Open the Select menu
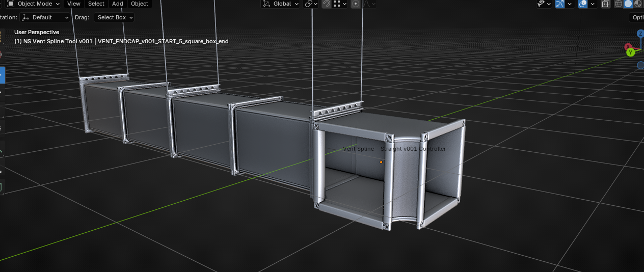Image resolution: width=644 pixels, height=272 pixels. pos(96,4)
